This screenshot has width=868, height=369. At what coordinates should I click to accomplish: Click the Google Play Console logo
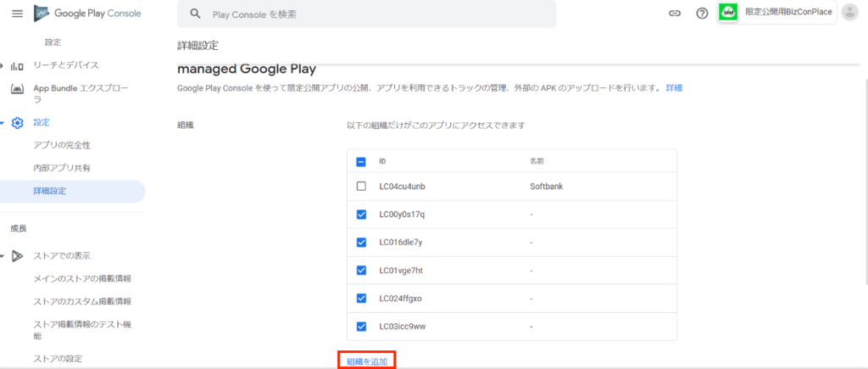[87, 14]
